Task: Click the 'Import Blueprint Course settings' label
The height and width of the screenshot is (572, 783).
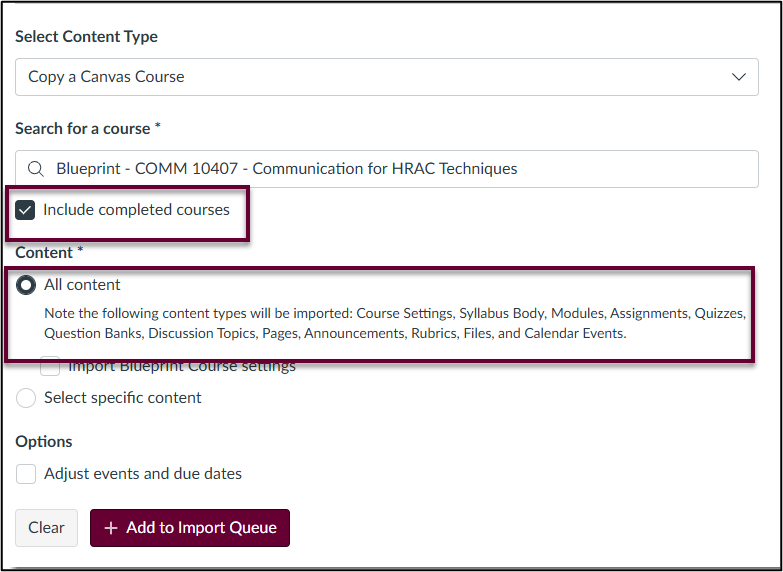Action: click(182, 367)
